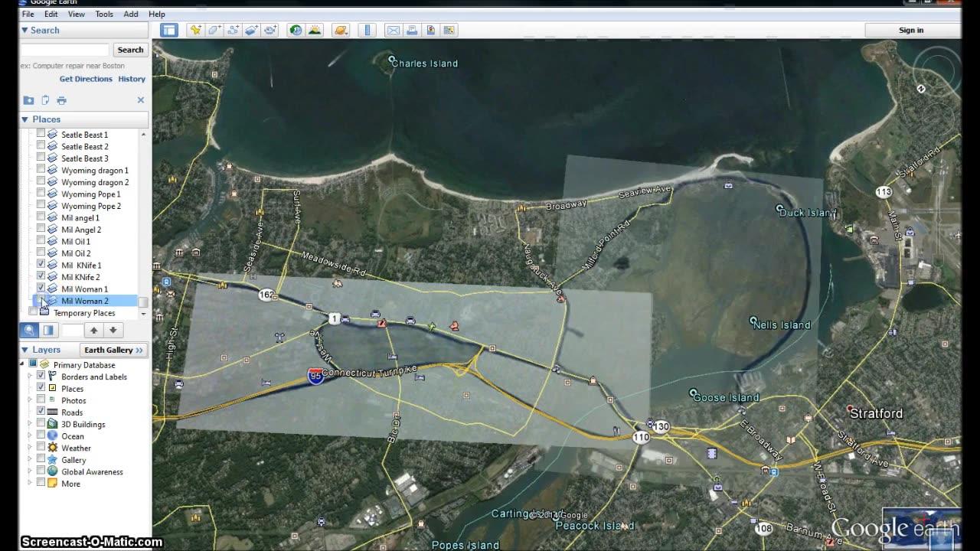Click the Get Directions link
This screenshot has height=551, width=980.
[86, 79]
